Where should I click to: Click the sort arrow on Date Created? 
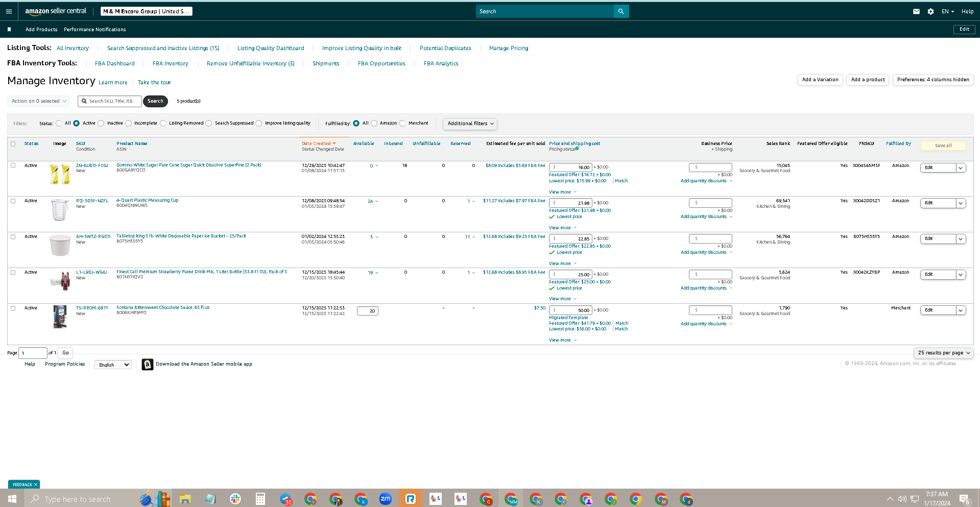[334, 143]
